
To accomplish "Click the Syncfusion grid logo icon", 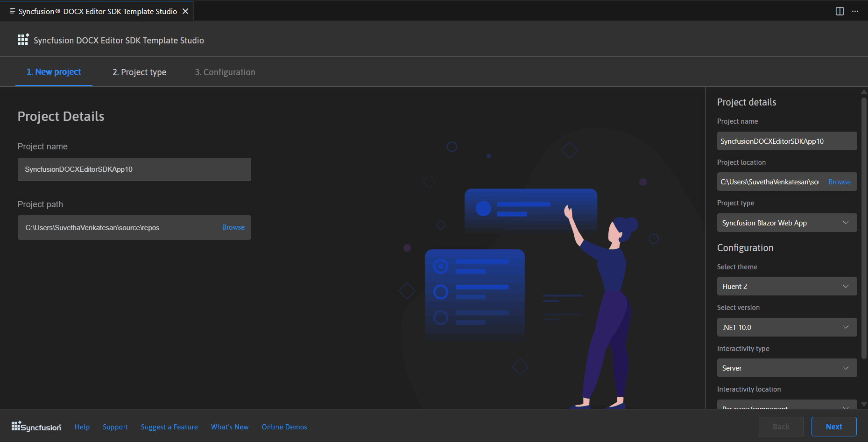I will tap(22, 39).
